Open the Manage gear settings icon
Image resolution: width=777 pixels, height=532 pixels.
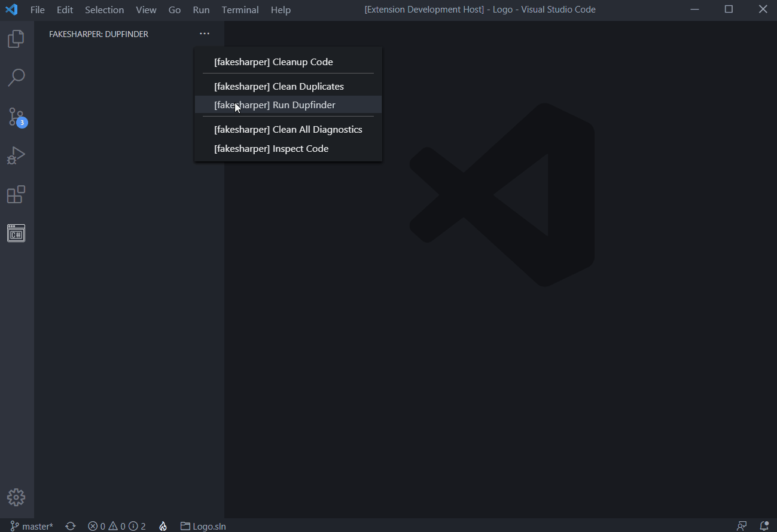click(16, 497)
